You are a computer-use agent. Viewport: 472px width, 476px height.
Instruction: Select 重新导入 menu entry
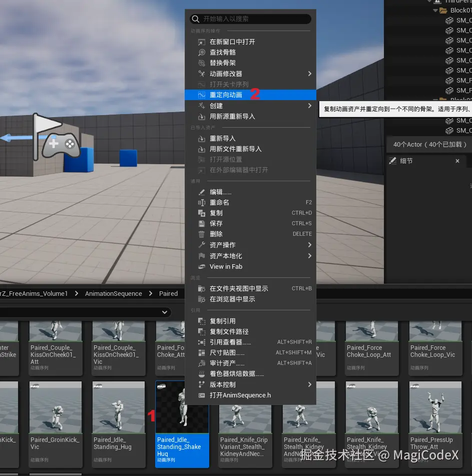[250, 139]
